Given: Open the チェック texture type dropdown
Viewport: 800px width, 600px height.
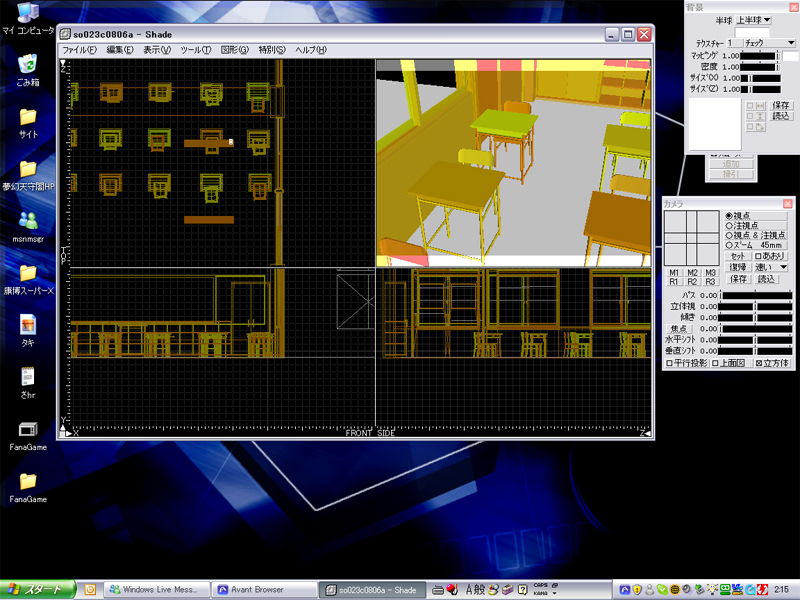Looking at the screenshot, I should [769, 43].
